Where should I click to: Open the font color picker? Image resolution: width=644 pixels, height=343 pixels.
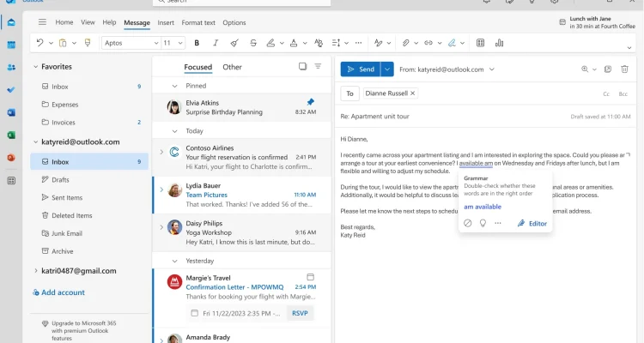point(294,43)
